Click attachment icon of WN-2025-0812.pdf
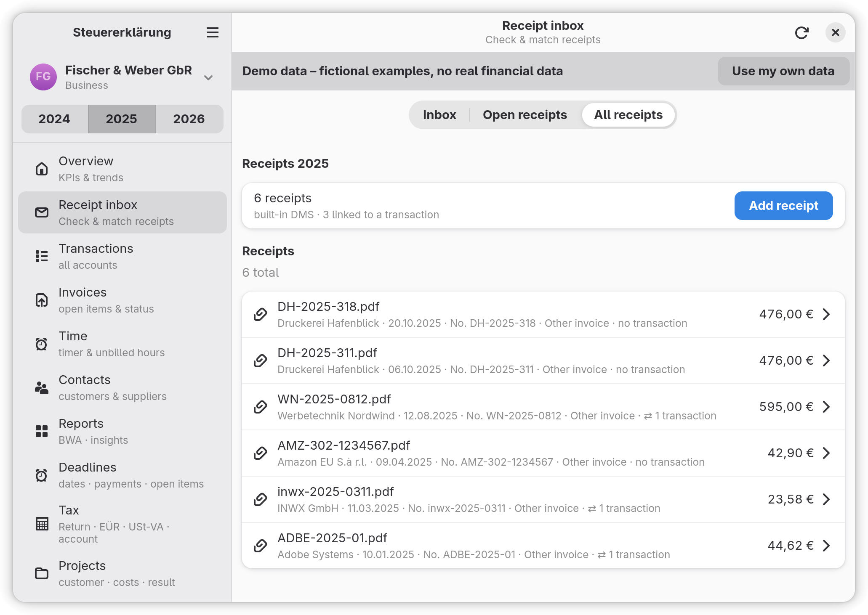 [261, 407]
